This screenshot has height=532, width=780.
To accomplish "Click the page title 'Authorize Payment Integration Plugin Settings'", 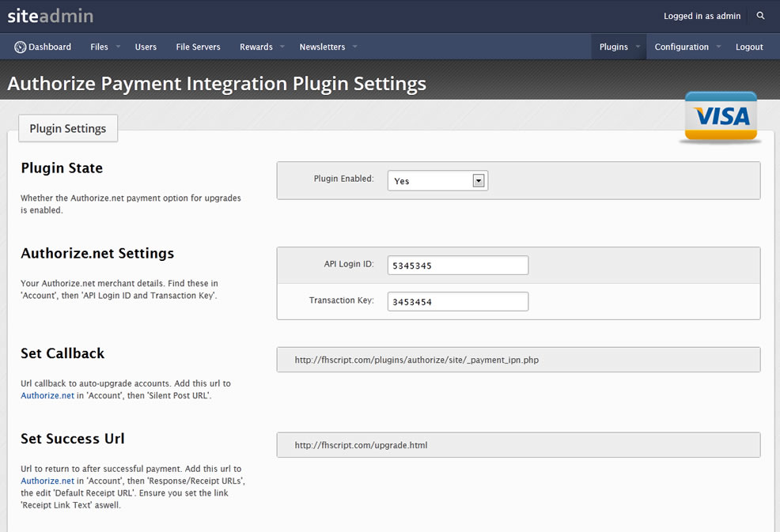I will [x=217, y=84].
